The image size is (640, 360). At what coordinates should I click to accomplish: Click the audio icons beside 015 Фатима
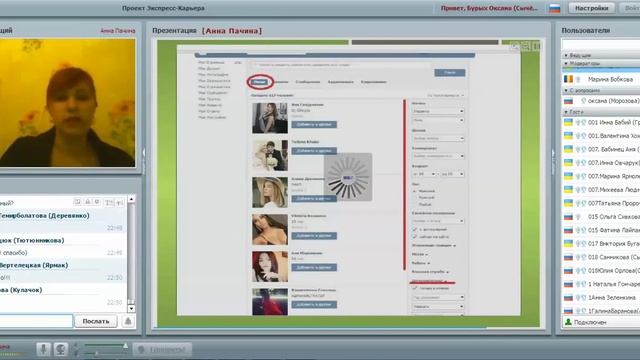click(x=580, y=230)
